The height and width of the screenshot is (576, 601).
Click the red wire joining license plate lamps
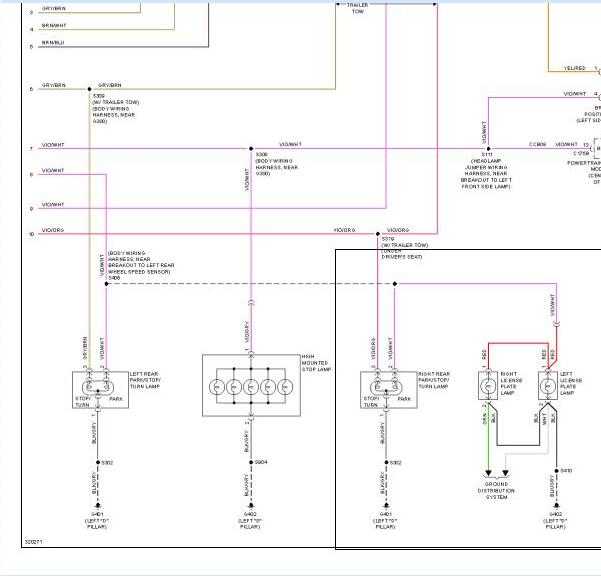(x=518, y=343)
